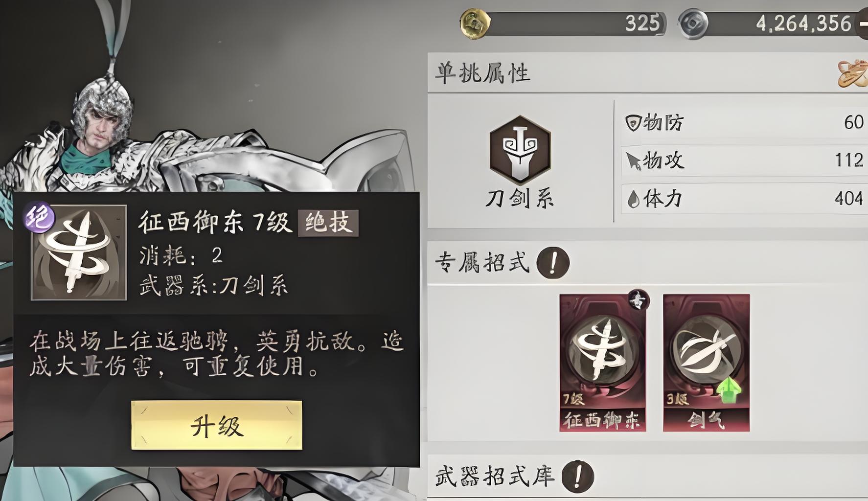Click the gold coin currency icon

475,23
